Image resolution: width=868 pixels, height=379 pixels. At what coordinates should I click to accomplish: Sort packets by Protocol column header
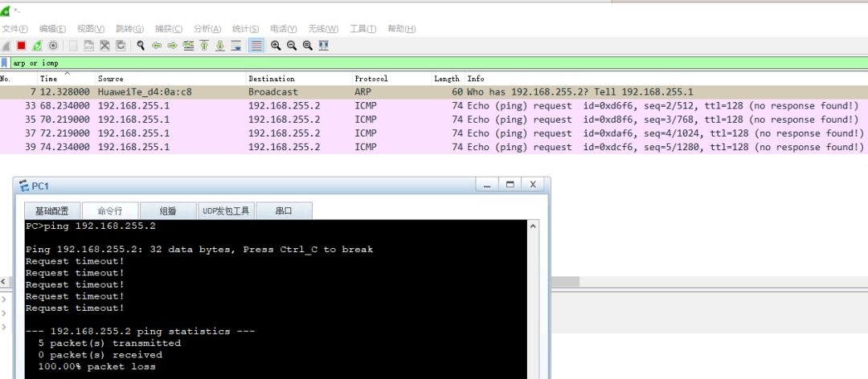[392, 79]
